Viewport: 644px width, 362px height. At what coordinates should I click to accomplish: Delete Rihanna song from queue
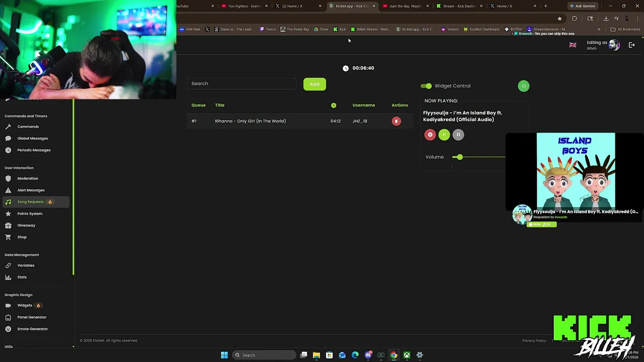pyautogui.click(x=396, y=121)
